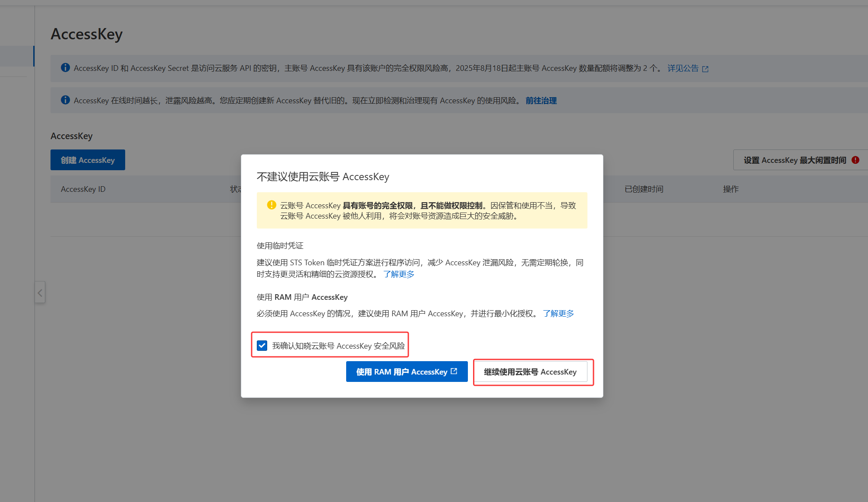The height and width of the screenshot is (502, 868).
Task: Click the yellow warning icon in dialog
Action: [x=271, y=205]
